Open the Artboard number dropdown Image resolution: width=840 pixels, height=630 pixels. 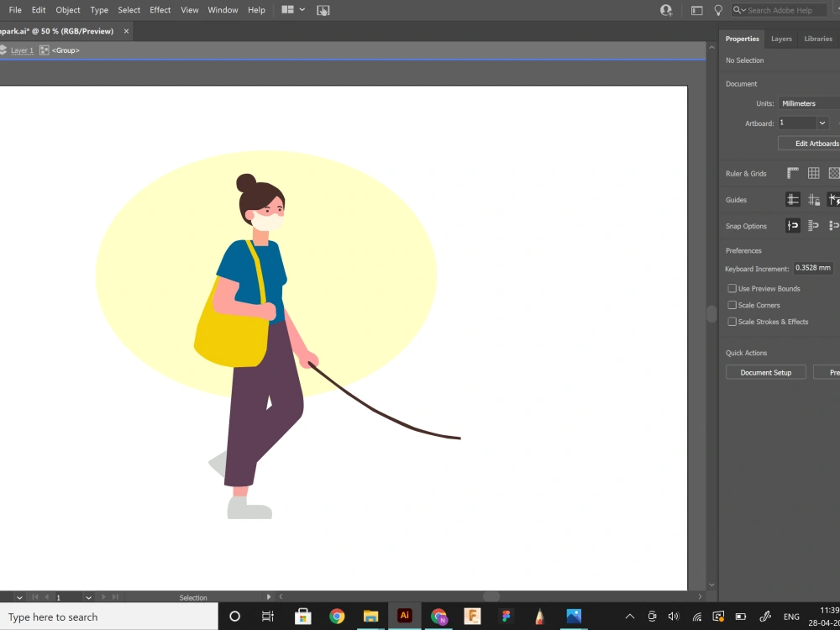click(x=822, y=123)
